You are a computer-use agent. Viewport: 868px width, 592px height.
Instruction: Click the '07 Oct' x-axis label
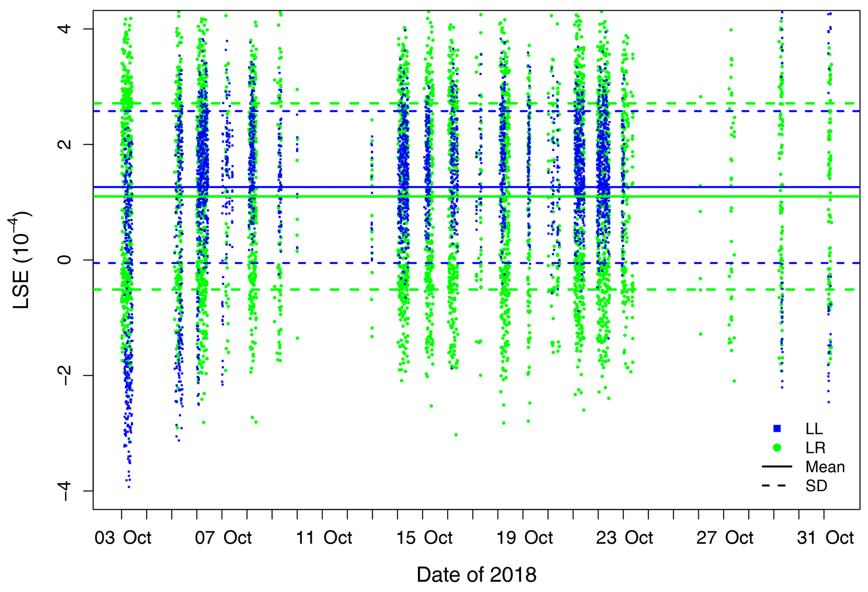pos(223,538)
